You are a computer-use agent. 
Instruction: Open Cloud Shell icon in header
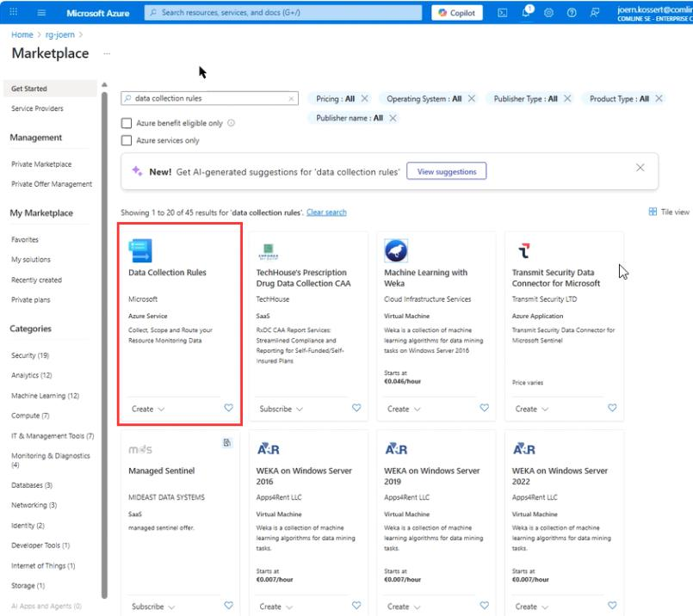click(x=503, y=13)
